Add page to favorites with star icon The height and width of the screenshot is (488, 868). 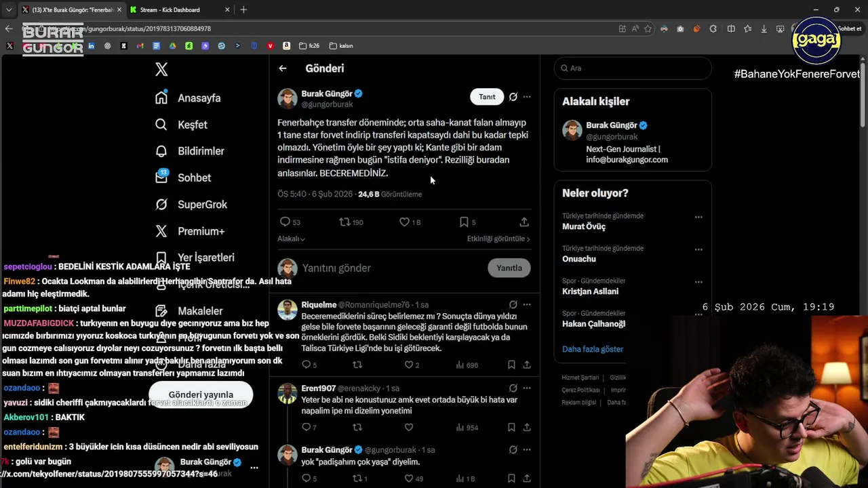point(648,28)
